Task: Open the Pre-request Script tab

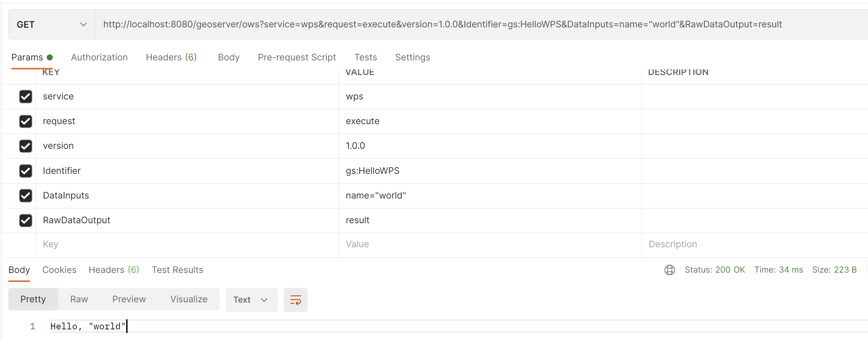Action: pyautogui.click(x=296, y=57)
